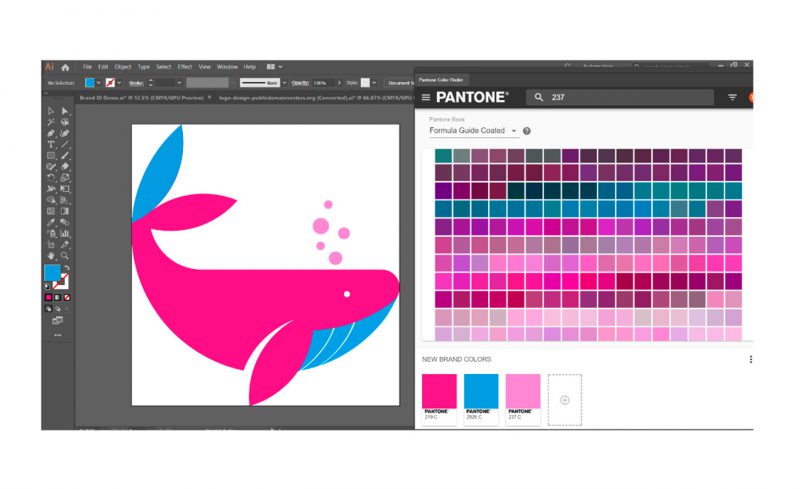
Task: Add new color to brand palette
Action: 564,400
